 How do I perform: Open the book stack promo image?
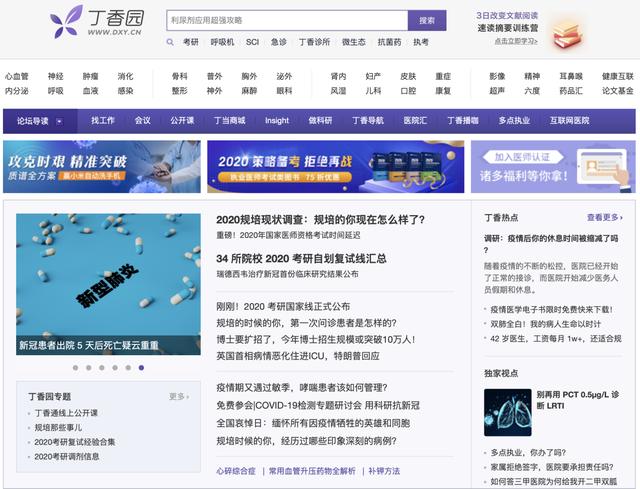567,34
